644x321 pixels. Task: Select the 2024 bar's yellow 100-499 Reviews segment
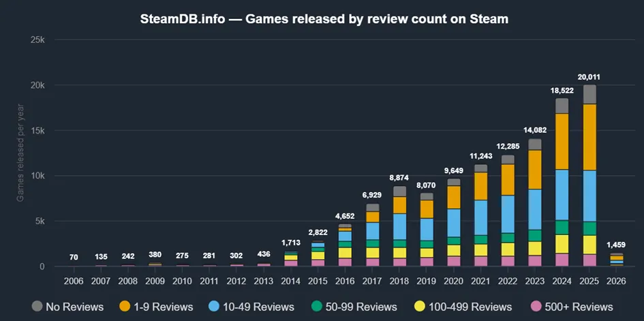(562, 244)
